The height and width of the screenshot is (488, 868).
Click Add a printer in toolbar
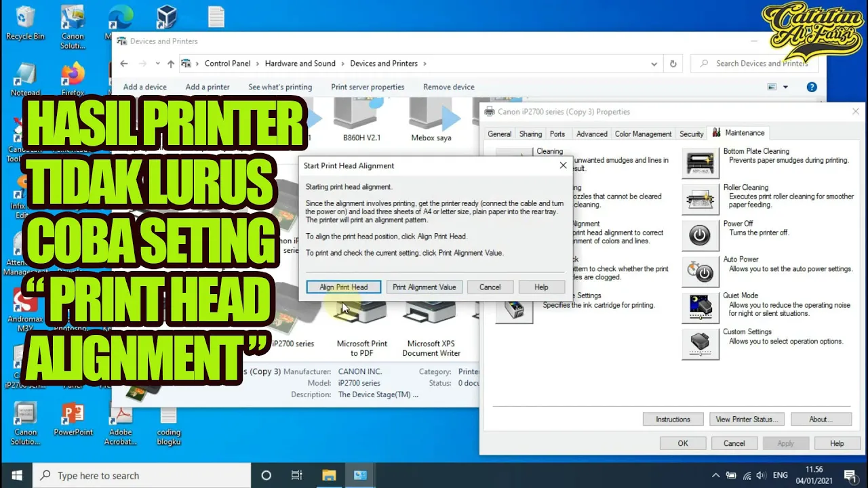tap(208, 87)
